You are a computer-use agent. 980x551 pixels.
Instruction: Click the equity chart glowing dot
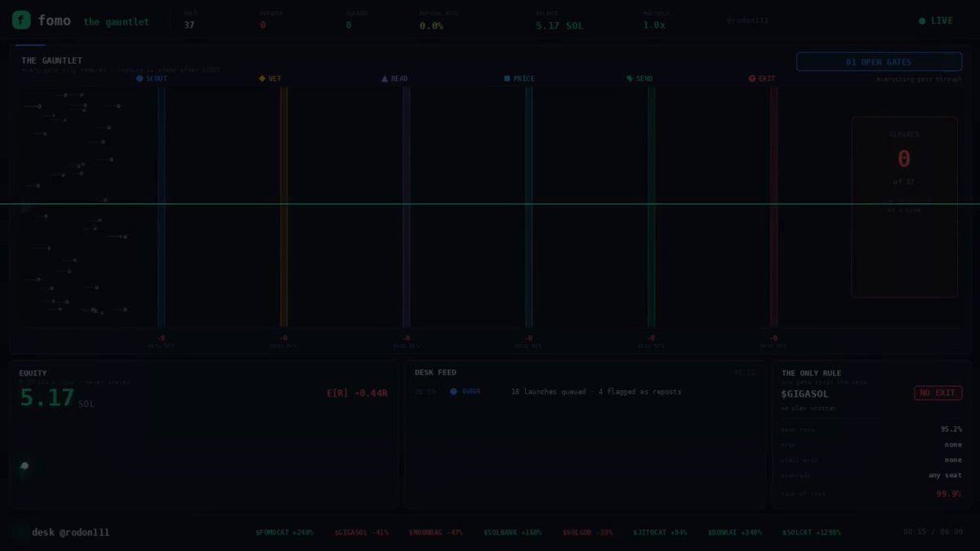[24, 466]
